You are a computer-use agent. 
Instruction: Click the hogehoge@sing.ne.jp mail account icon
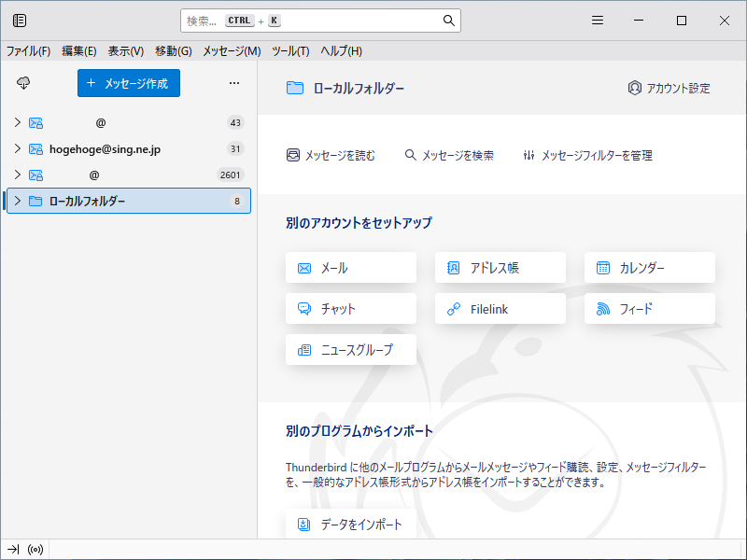click(35, 149)
